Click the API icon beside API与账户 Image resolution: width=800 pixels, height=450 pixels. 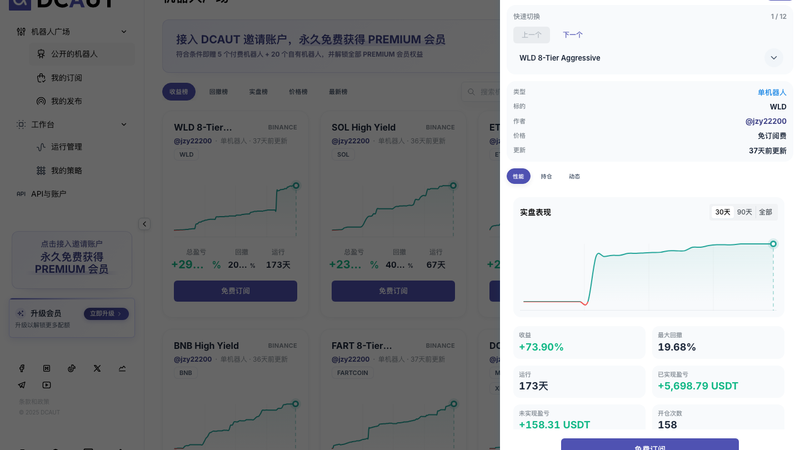[21, 194]
